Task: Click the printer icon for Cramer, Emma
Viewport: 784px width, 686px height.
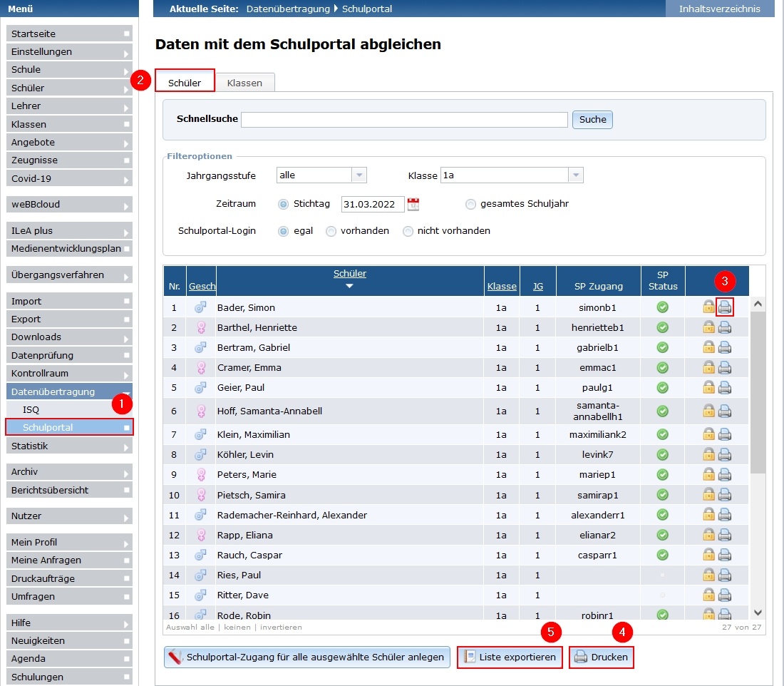Action: (725, 367)
